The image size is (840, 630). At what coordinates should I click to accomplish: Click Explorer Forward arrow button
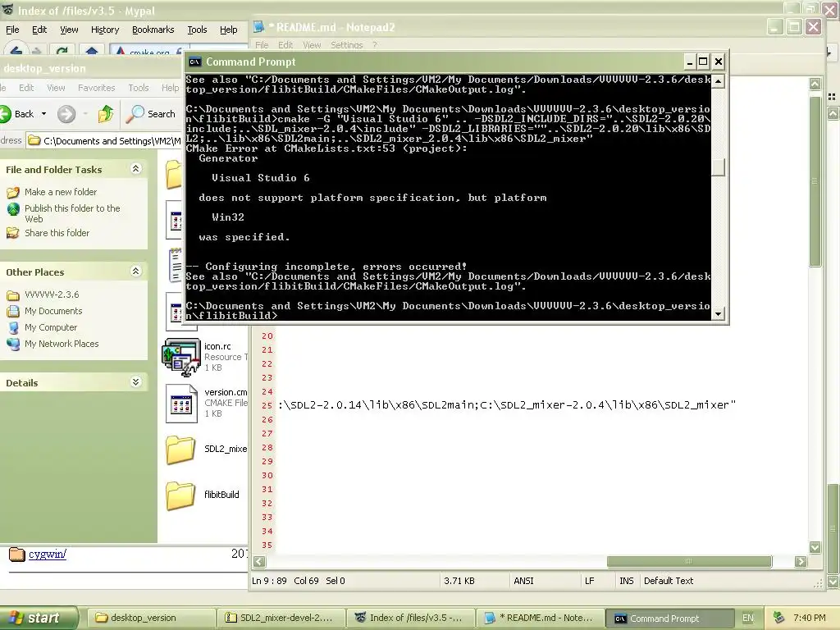pos(66,113)
